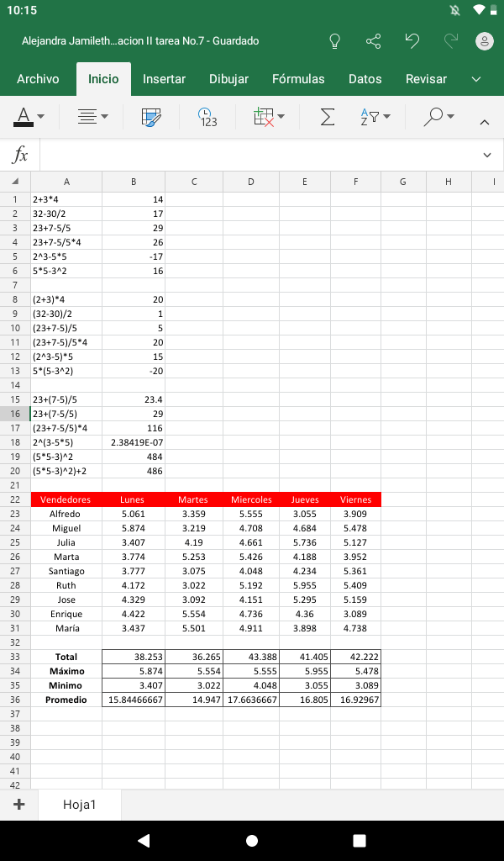
Task: Select the Promedio label cell
Action: tap(66, 700)
